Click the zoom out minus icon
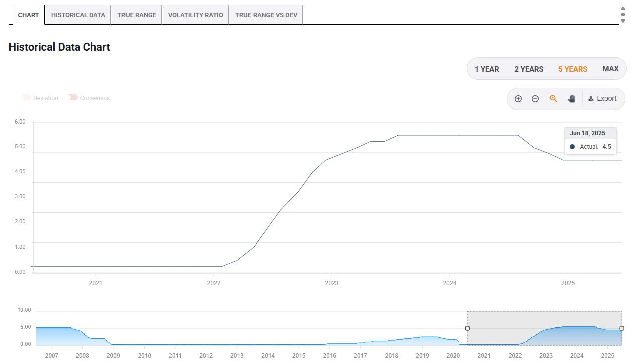 coord(535,99)
